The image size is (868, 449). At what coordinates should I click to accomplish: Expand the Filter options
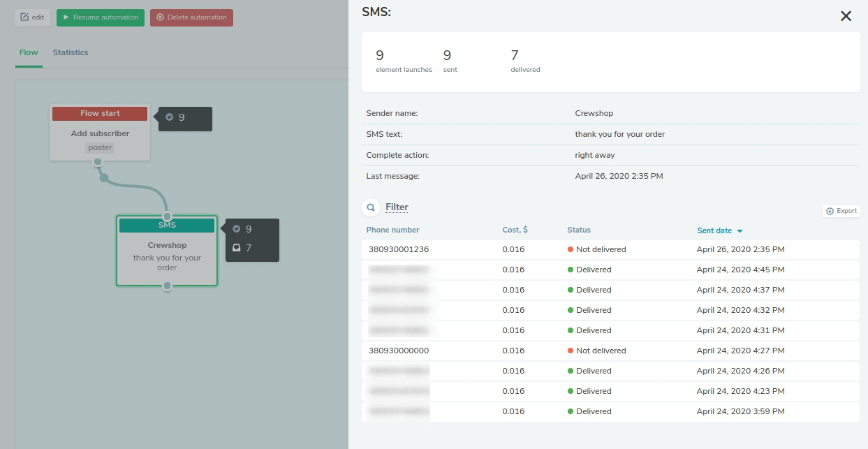pos(396,207)
